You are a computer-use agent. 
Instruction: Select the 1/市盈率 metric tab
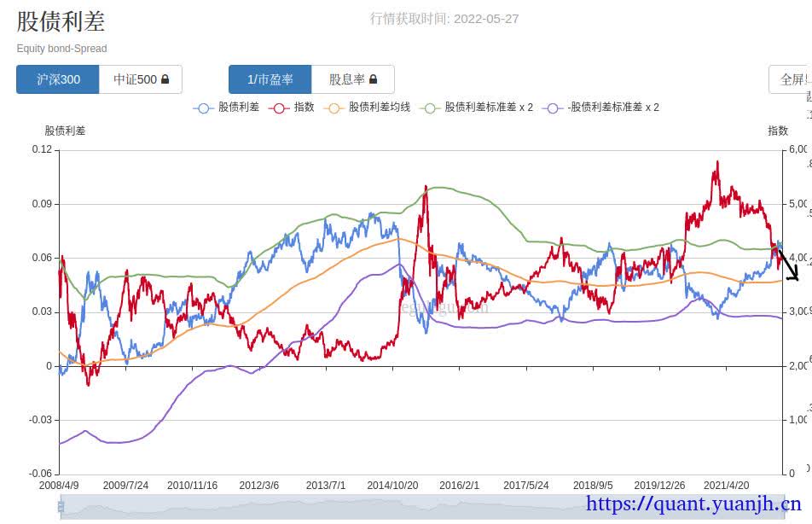(x=270, y=79)
